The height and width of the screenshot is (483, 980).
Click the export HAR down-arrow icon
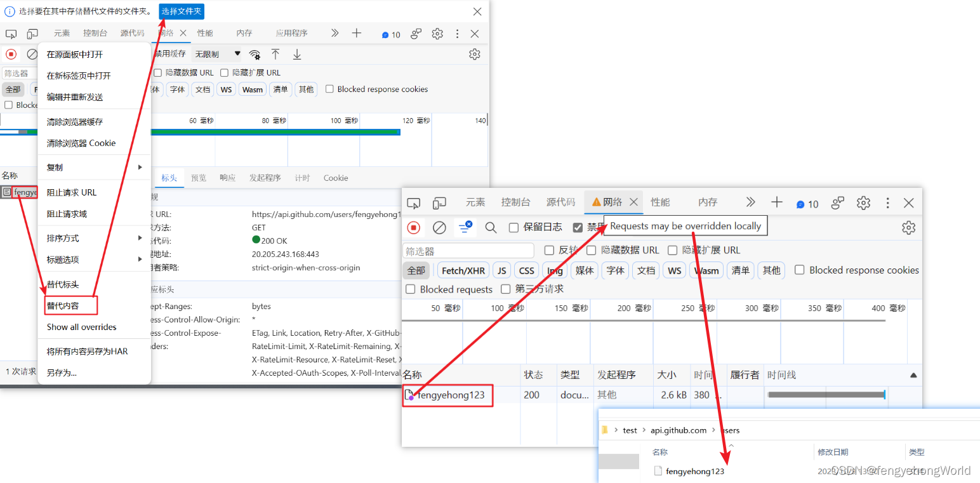pyautogui.click(x=297, y=55)
